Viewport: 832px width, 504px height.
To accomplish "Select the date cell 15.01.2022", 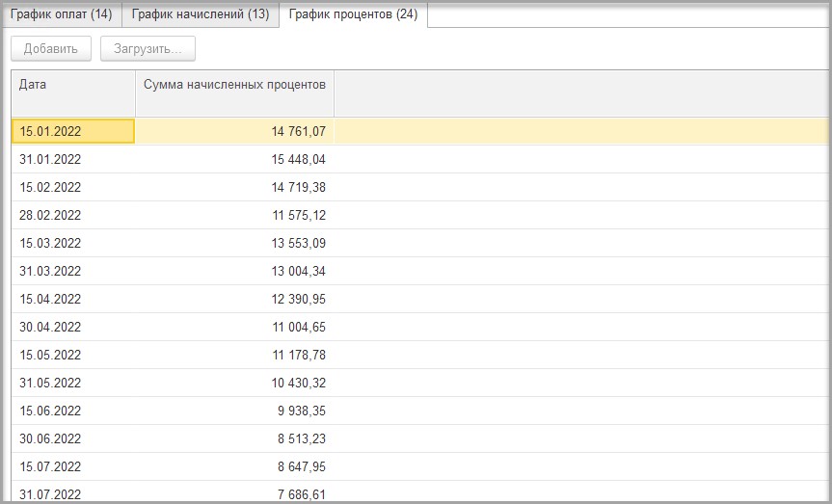I will point(73,131).
